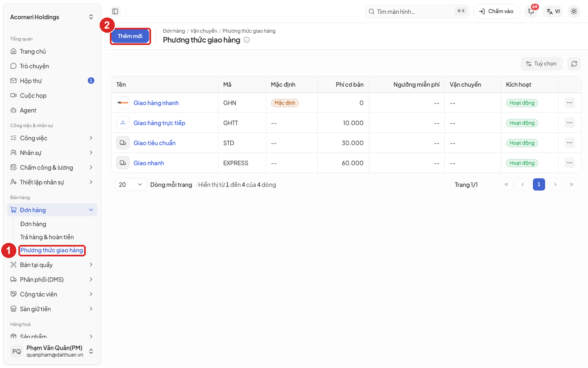
Task: Open more actions for Giao tiêu chuẩn row
Action: pyautogui.click(x=570, y=143)
